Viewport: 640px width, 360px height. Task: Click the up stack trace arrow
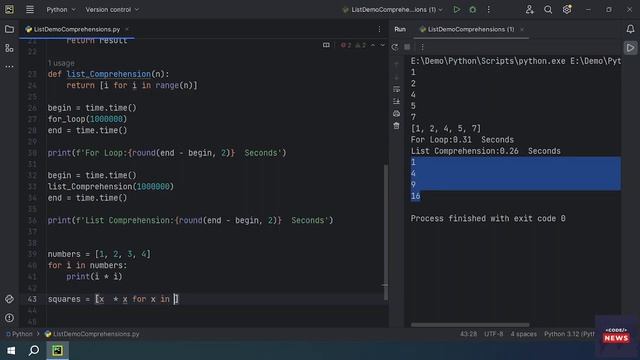[396, 64]
